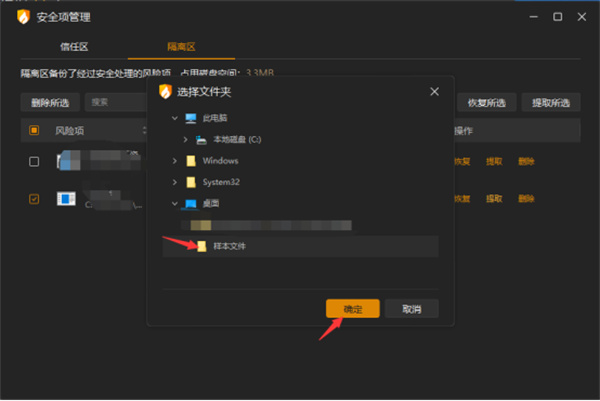Expand the Windows folder node

(x=174, y=161)
